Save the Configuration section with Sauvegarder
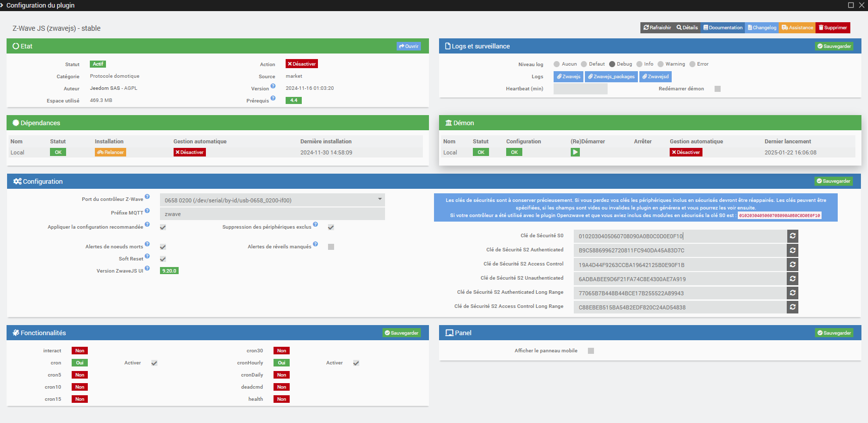This screenshot has height=423, width=868. (834, 181)
